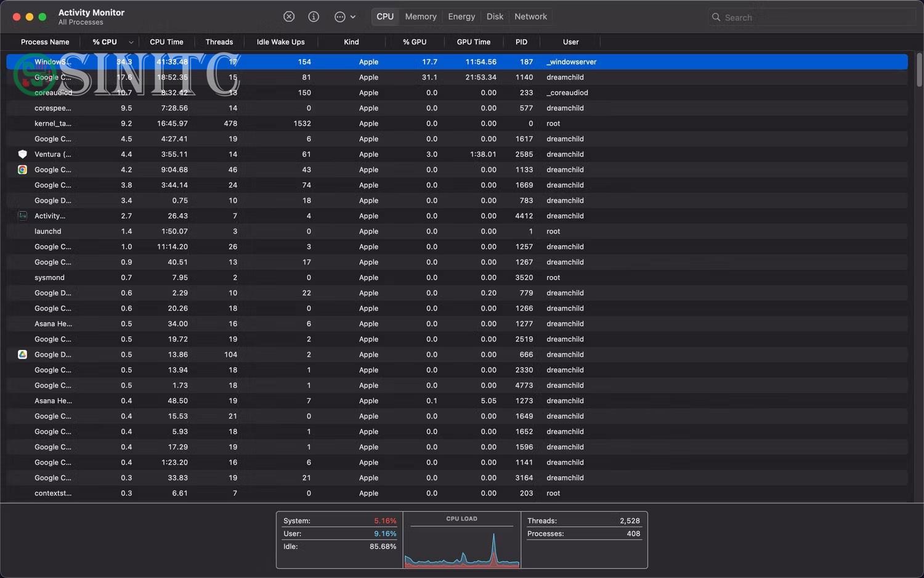The height and width of the screenshot is (578, 924).
Task: Click the PID 4773 cell
Action: pos(524,385)
